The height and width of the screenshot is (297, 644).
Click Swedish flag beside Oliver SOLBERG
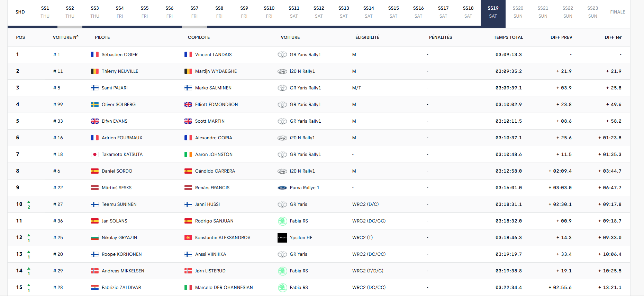pos(95,104)
